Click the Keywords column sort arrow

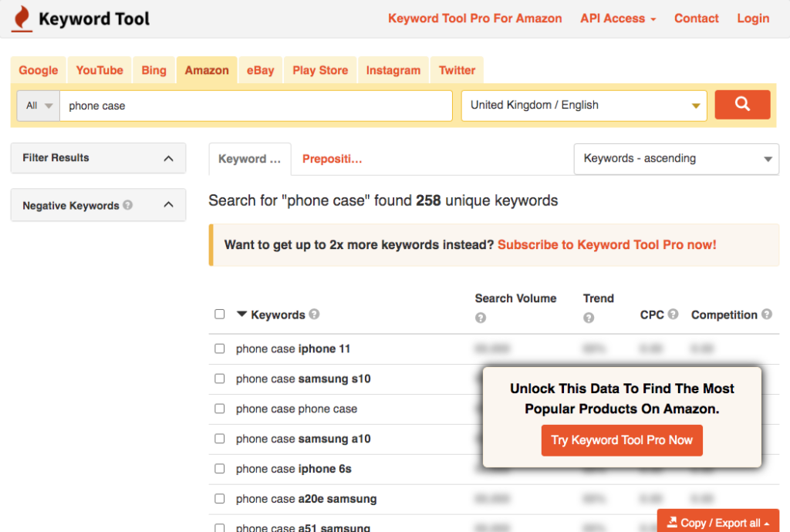[241, 314]
